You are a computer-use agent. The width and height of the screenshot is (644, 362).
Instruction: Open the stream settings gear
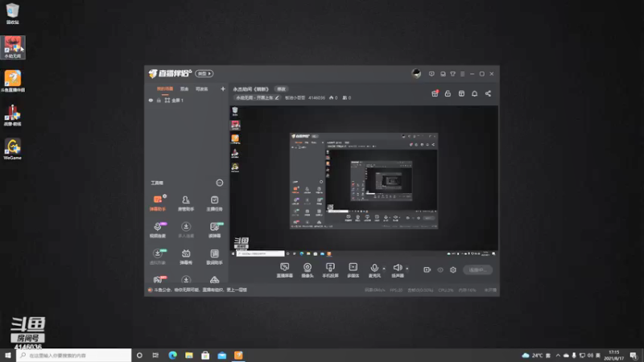point(453,269)
